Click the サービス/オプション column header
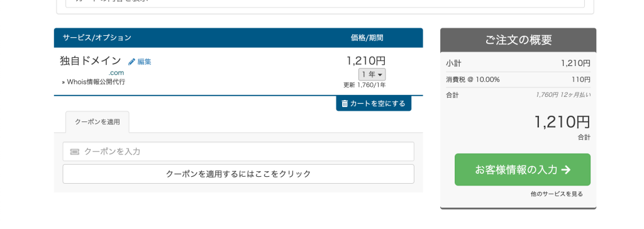 point(97,38)
